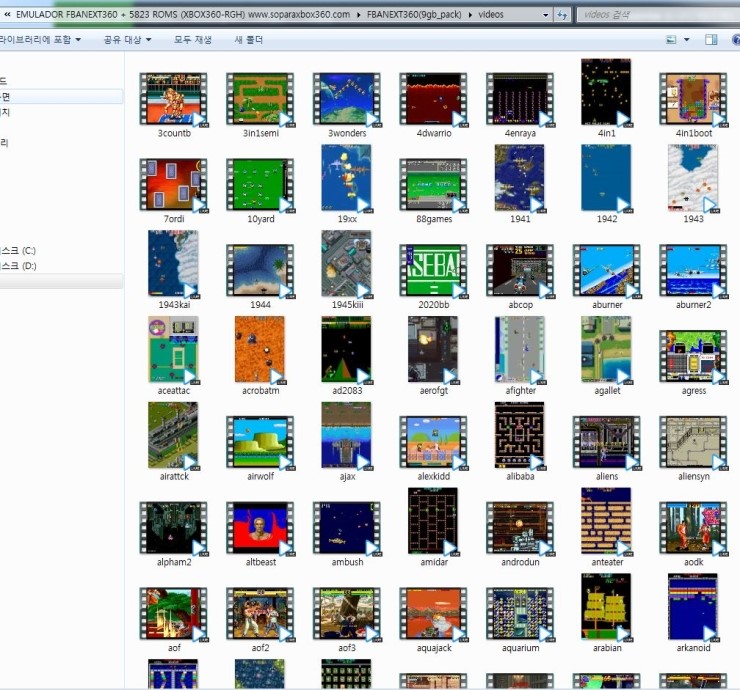Select the aceattac video icon
The width and height of the screenshot is (740, 690).
[174, 350]
